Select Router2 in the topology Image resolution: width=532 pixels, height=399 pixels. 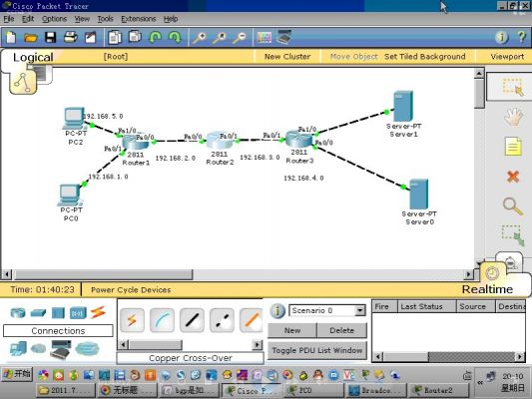(x=220, y=141)
